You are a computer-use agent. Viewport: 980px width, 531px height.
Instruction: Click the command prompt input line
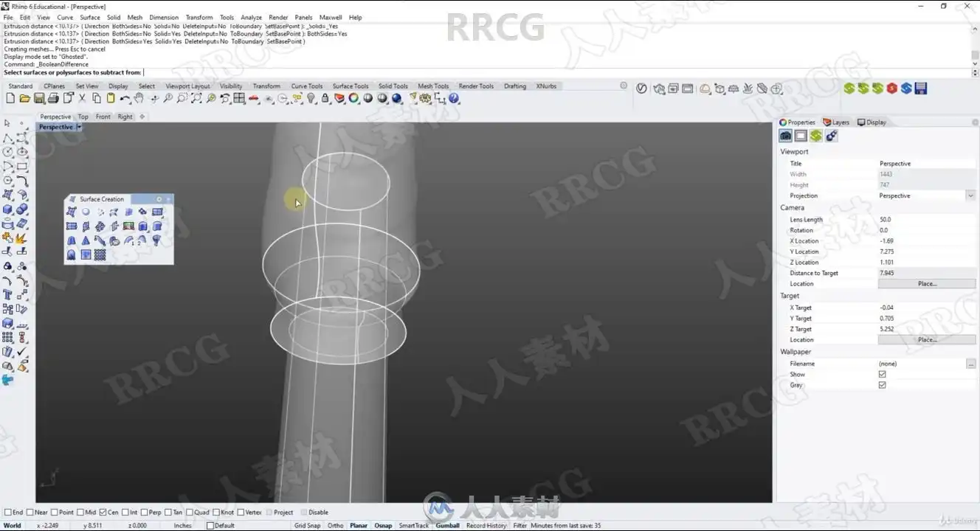coord(487,72)
